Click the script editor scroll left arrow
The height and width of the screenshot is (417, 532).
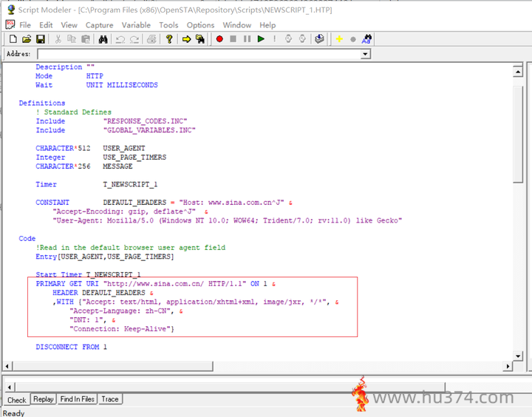click(x=7, y=366)
